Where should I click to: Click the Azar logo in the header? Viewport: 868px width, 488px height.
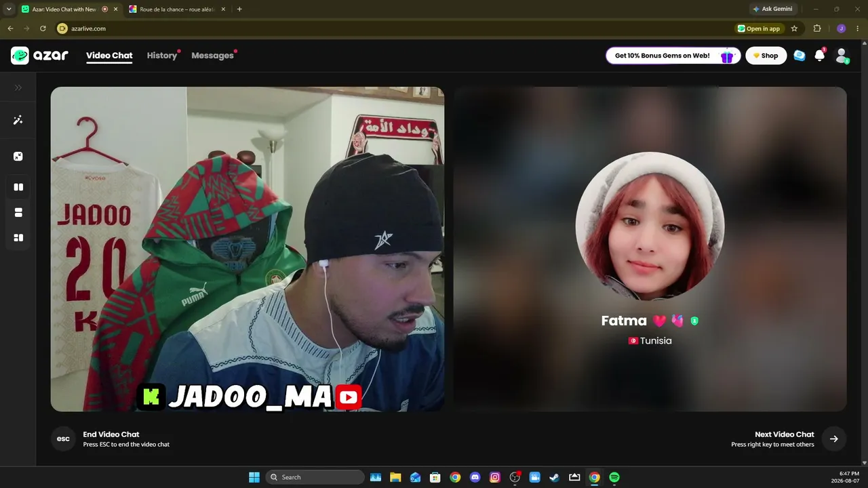(x=40, y=56)
